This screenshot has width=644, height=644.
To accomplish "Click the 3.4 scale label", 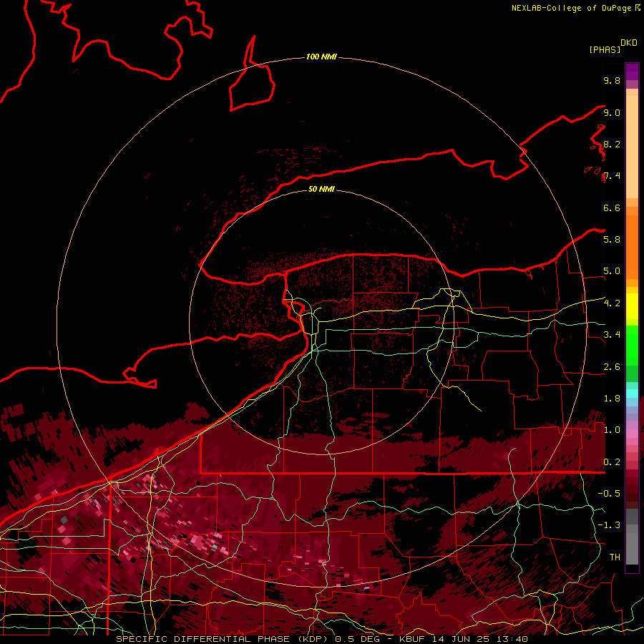I will (x=612, y=334).
